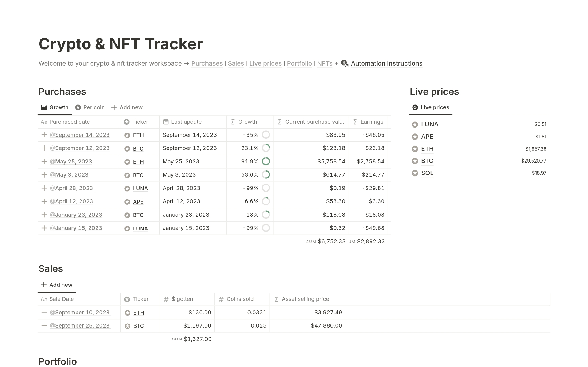Click the sigma icon on the Earnings column header
Screen dimensions: 588x367
tap(355, 122)
